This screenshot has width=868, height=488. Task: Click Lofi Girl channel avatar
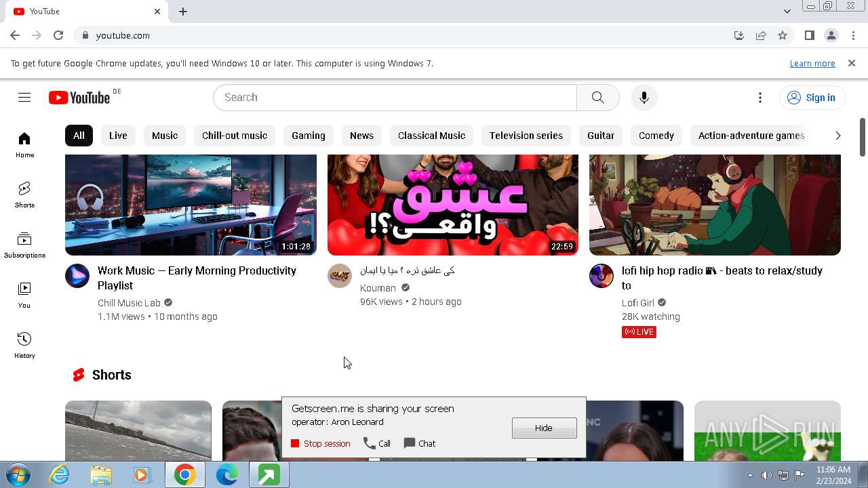[601, 276]
